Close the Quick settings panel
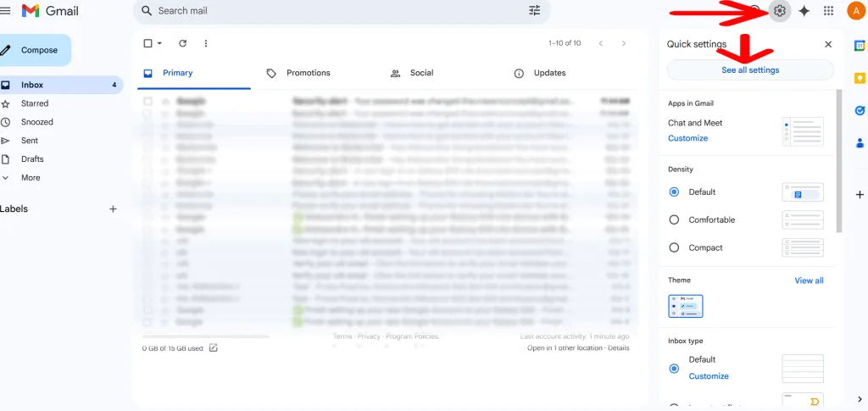868x411 pixels. pos(828,44)
